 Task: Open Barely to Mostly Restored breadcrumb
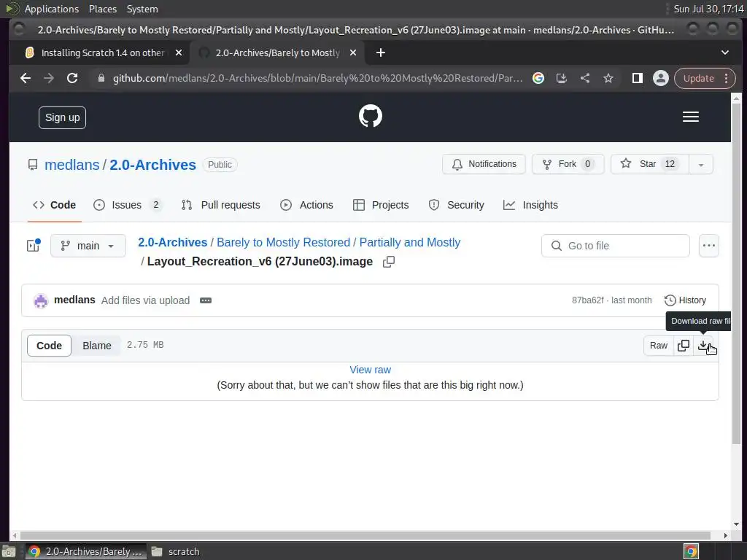pos(284,242)
